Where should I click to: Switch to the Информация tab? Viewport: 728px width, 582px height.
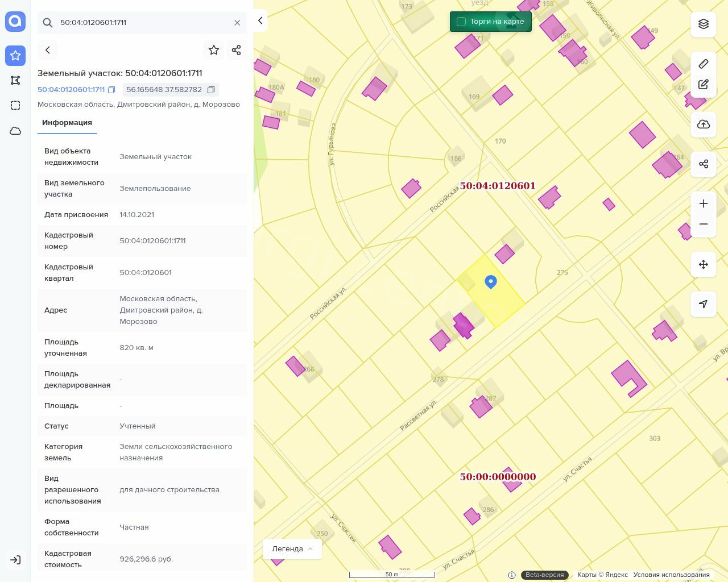coord(67,123)
